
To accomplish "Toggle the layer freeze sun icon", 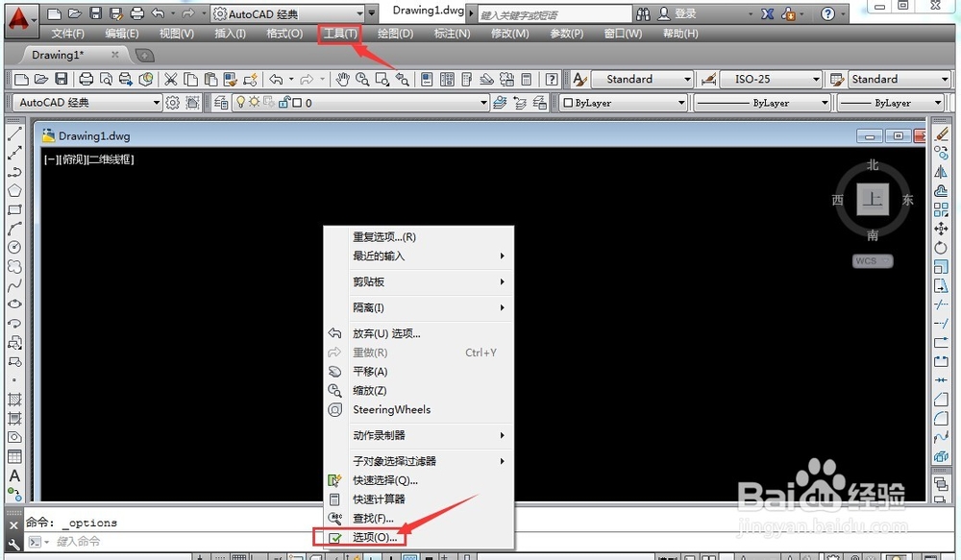I will tap(254, 103).
